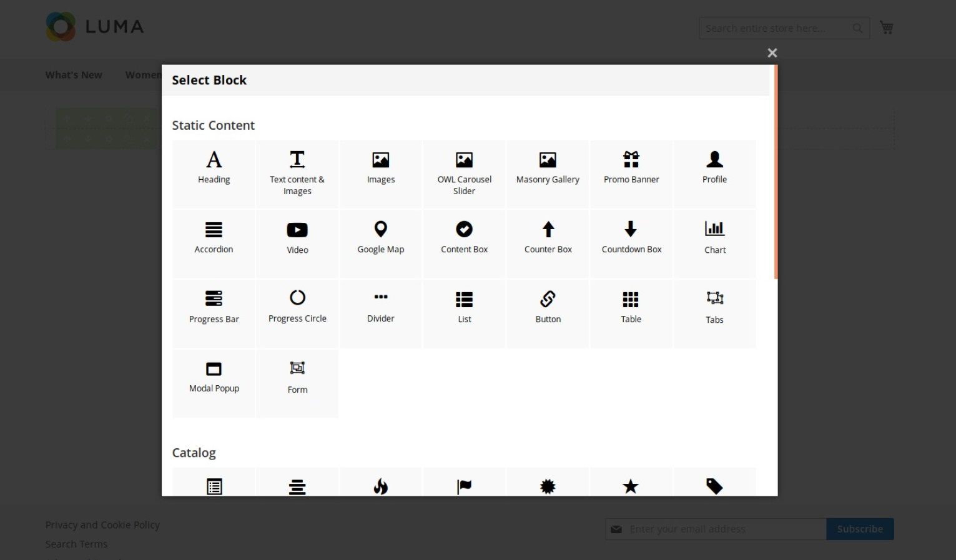Viewport: 956px width, 560px height.
Task: Insert the Countdown Box block
Action: (631, 238)
